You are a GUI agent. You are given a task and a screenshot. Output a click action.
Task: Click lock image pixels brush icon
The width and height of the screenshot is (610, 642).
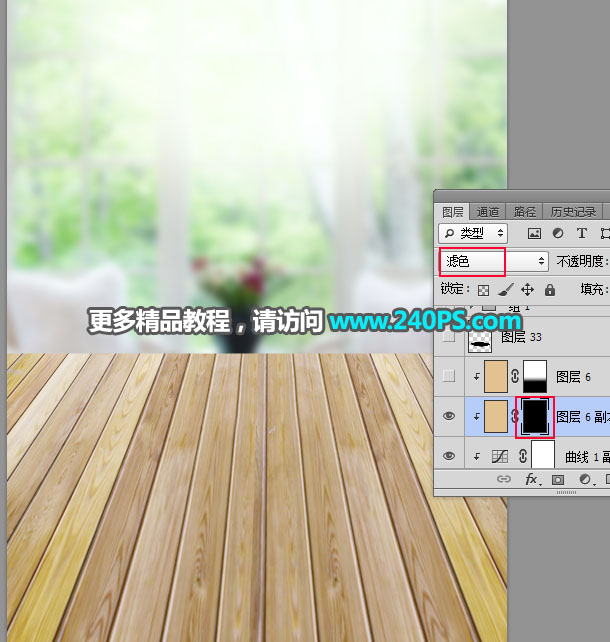click(x=506, y=289)
